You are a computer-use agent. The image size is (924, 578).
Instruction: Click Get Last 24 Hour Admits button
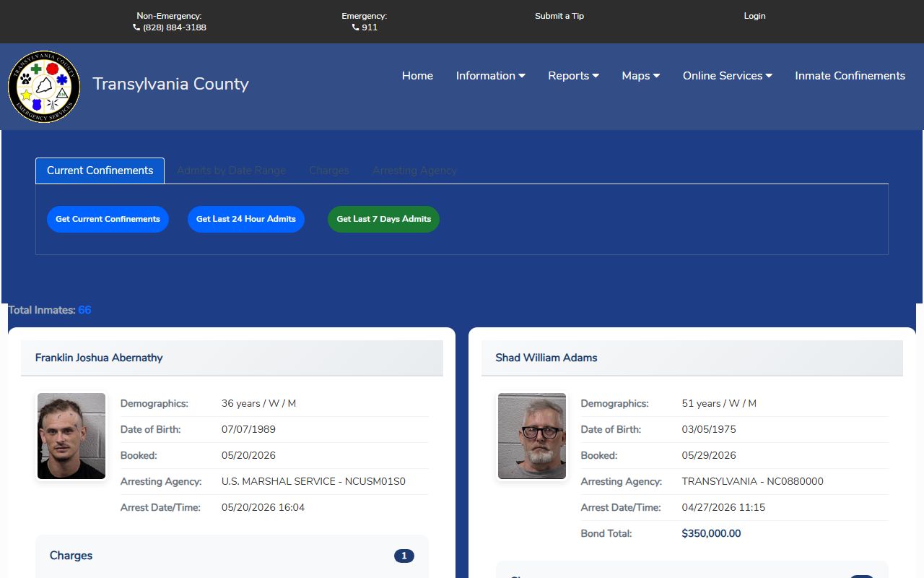[246, 219]
